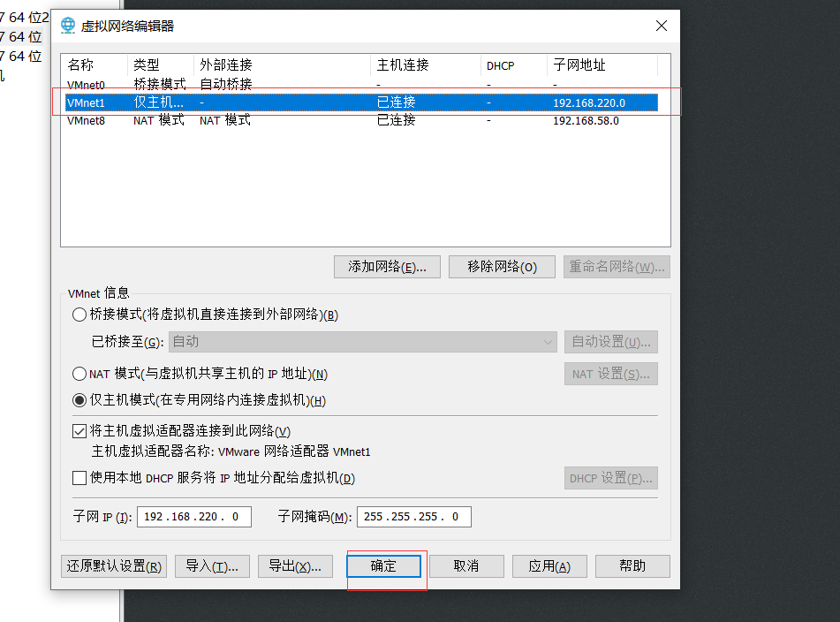Click the 导入 button
The height and width of the screenshot is (622, 840).
[x=212, y=566]
